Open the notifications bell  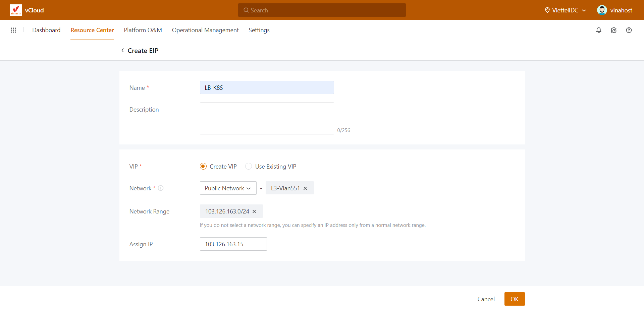(598, 30)
